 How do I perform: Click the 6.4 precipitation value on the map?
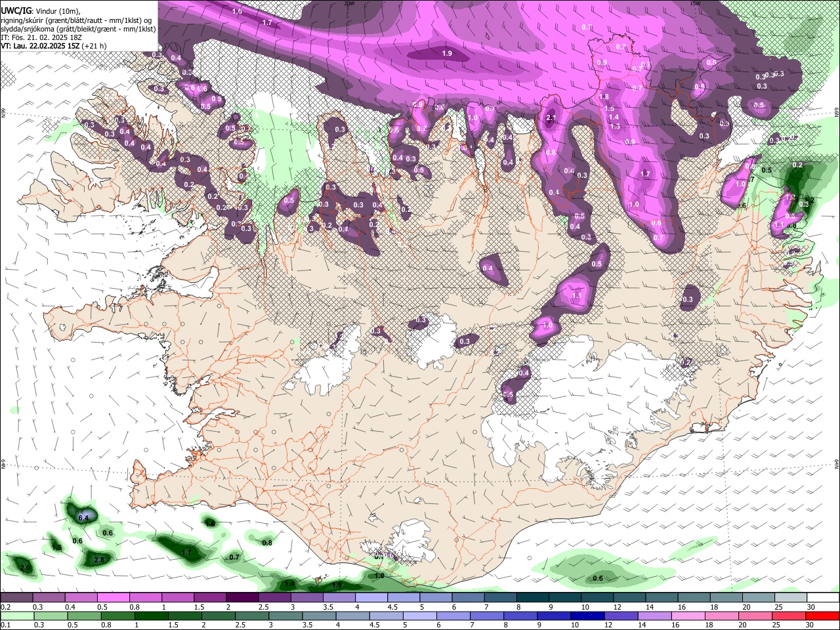(x=83, y=518)
